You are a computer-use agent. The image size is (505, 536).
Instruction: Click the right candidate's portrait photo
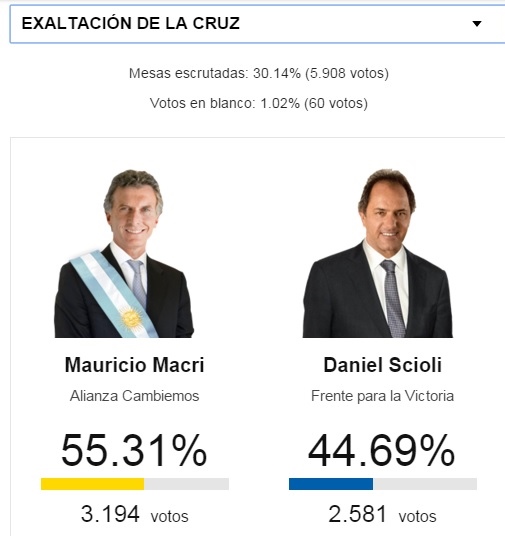pos(378,253)
